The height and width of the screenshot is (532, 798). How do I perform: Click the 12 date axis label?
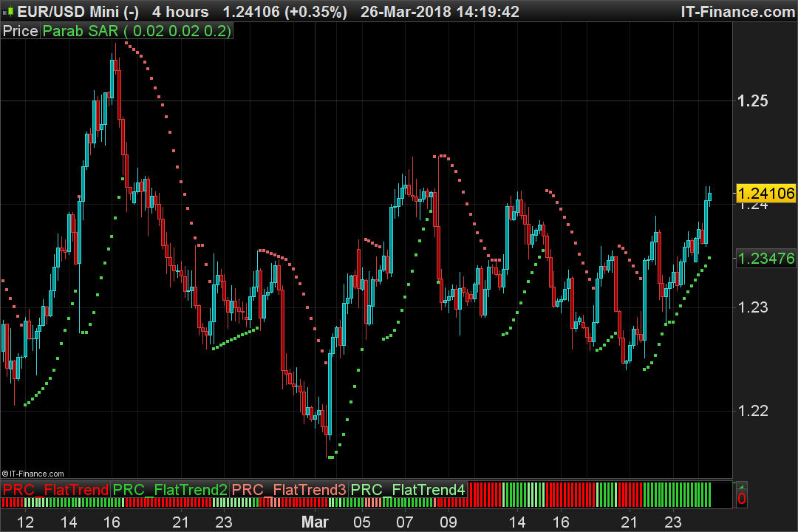click(25, 522)
